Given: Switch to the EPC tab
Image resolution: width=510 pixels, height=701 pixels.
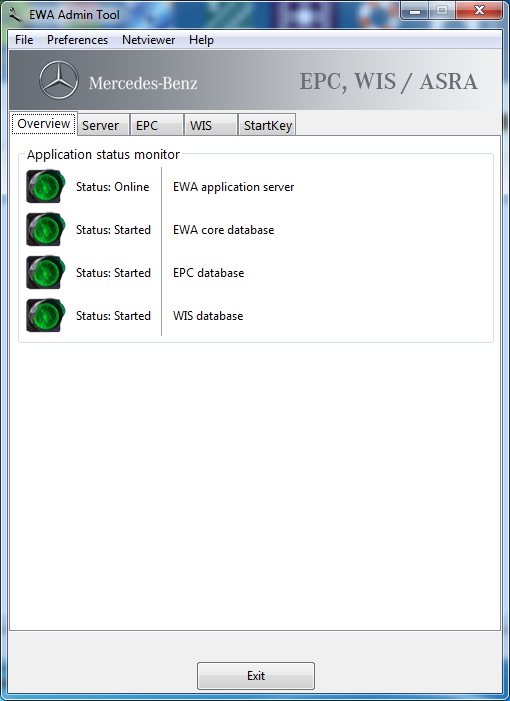Looking at the screenshot, I should [157, 125].
